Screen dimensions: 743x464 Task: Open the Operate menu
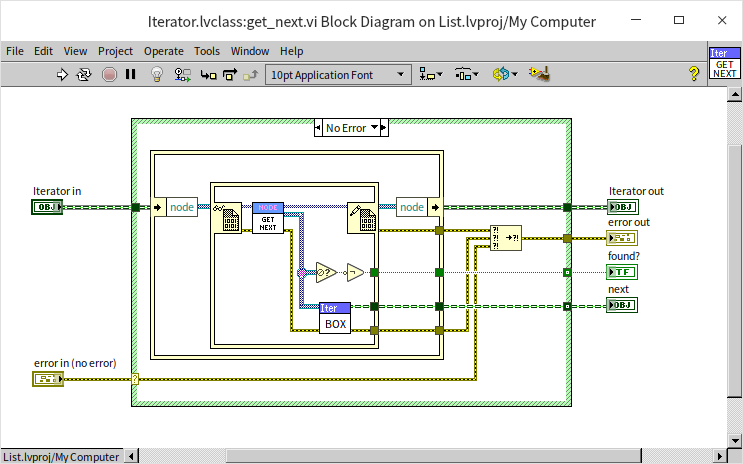click(x=163, y=51)
